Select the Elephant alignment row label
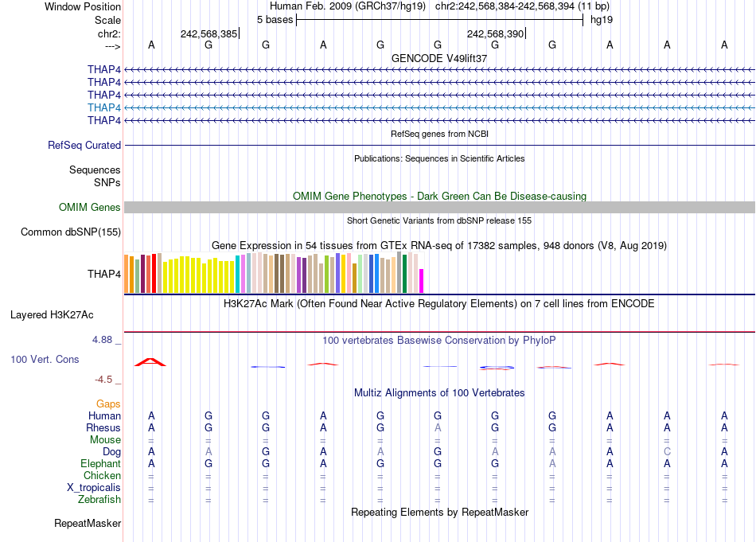The height and width of the screenshot is (542, 756). (x=100, y=463)
